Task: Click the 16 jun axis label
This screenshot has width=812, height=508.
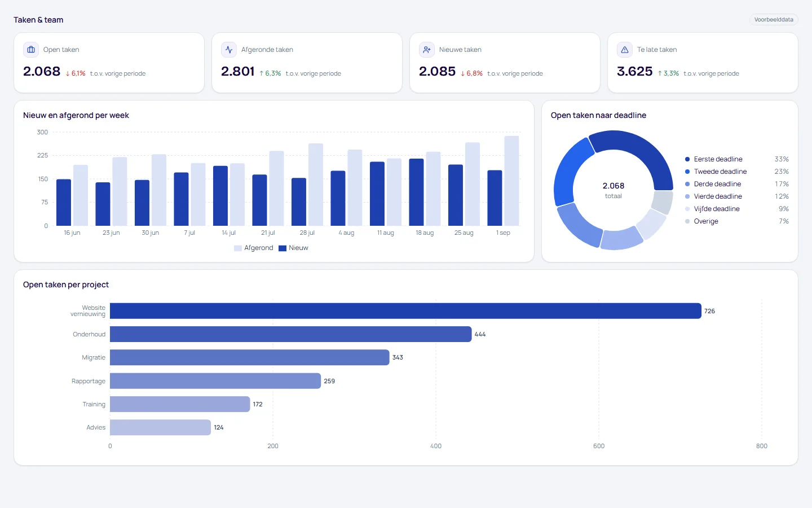Action: pyautogui.click(x=72, y=233)
